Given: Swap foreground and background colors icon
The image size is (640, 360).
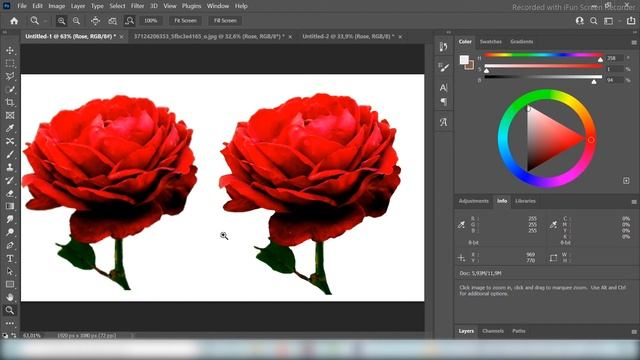Looking at the screenshot, I should tap(13, 336).
